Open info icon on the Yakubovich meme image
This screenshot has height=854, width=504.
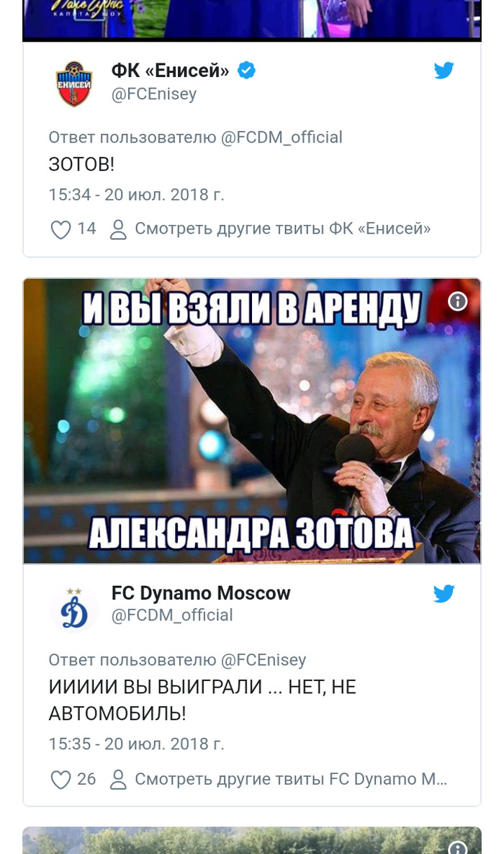[458, 301]
